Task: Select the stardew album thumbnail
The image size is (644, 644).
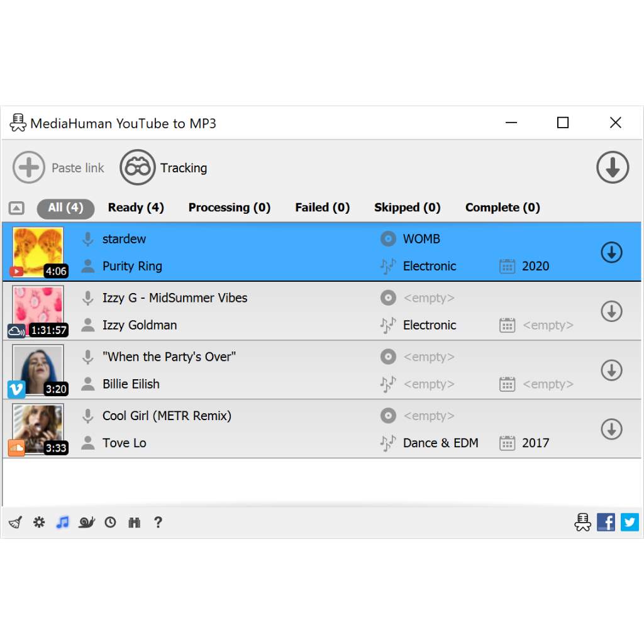Action: pyautogui.click(x=38, y=252)
